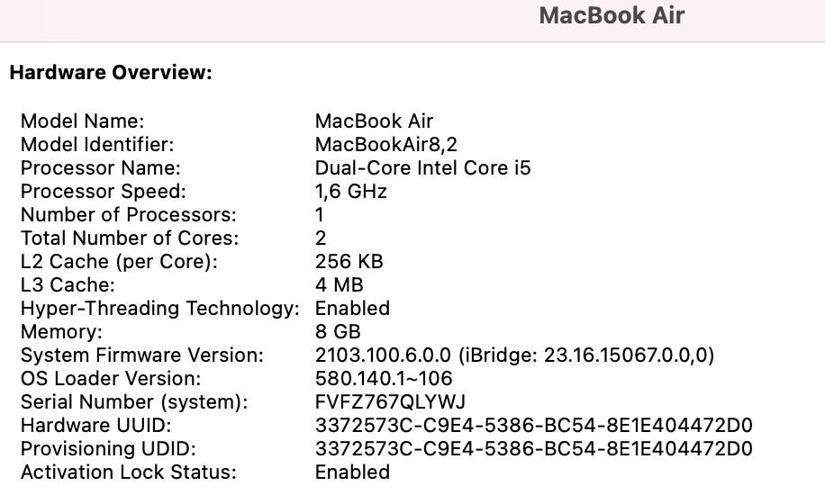Select the 8 GB memory value
Image resolution: width=825 pixels, height=504 pixels.
[x=338, y=332]
